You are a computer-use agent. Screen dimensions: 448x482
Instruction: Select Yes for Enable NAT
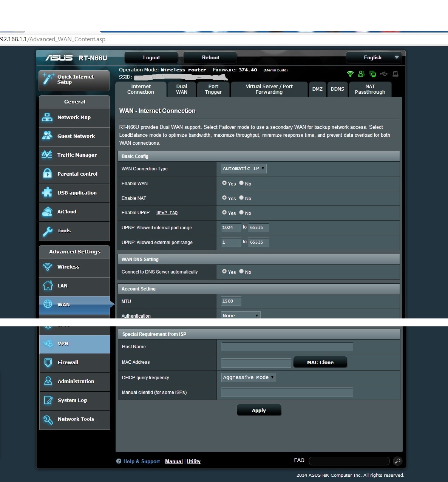pyautogui.click(x=224, y=198)
